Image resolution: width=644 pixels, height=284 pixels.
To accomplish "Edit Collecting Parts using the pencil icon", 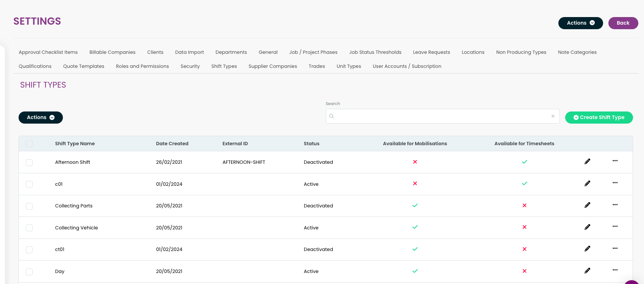I will [587, 205].
